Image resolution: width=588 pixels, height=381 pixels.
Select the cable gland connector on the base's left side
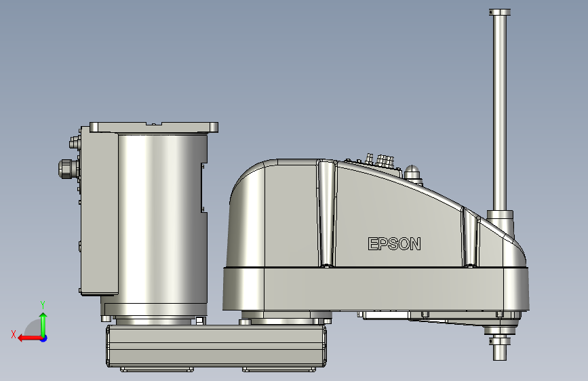coord(68,168)
